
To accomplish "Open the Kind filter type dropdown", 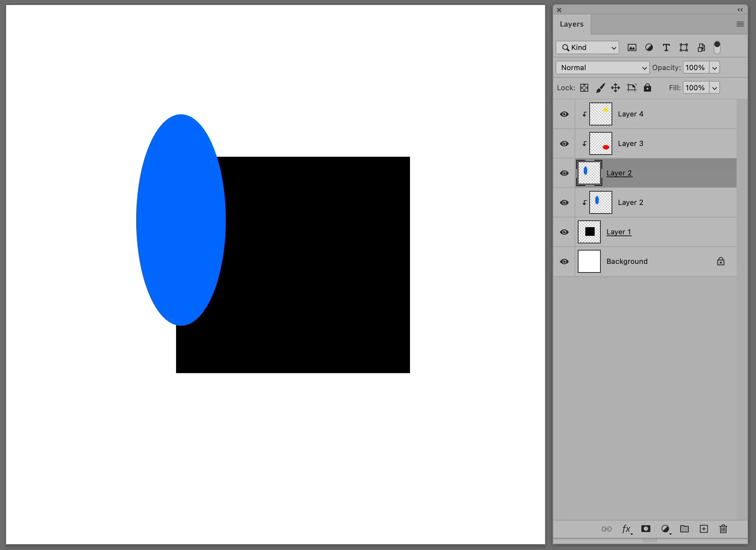I will 587,47.
